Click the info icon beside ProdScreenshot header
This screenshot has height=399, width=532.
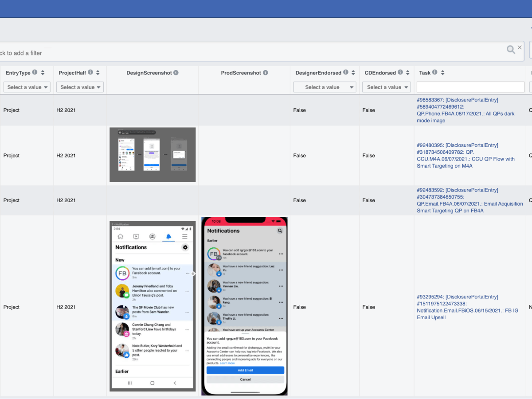pos(265,73)
